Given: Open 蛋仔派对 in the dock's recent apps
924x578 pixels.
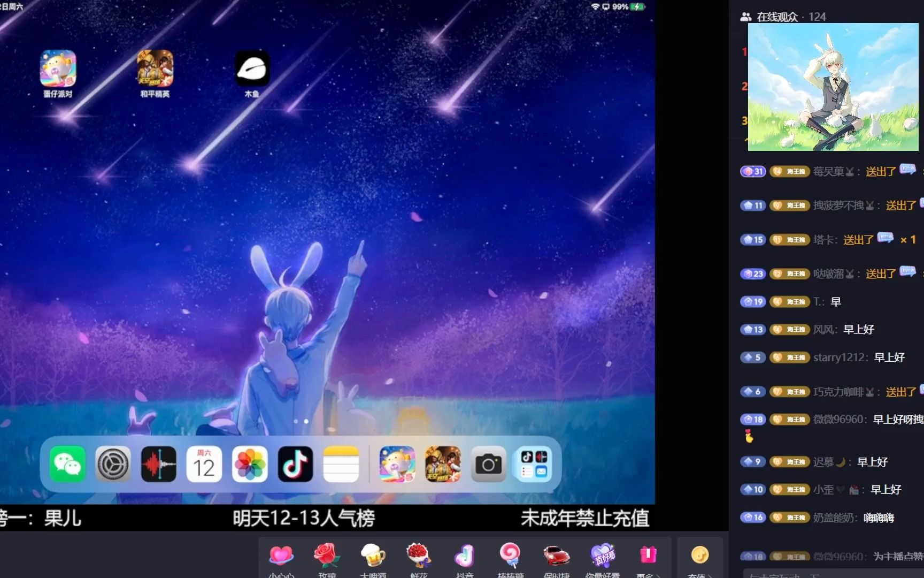Looking at the screenshot, I should 397,464.
